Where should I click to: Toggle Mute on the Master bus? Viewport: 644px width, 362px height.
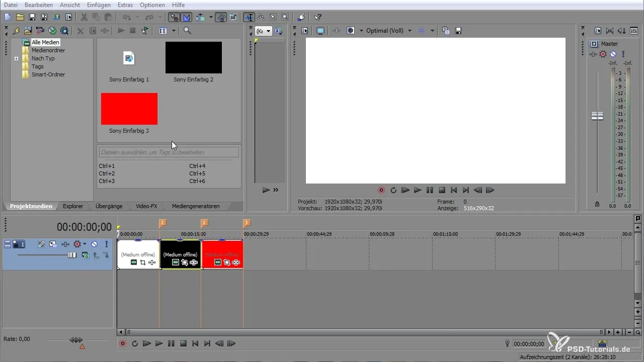(613, 54)
